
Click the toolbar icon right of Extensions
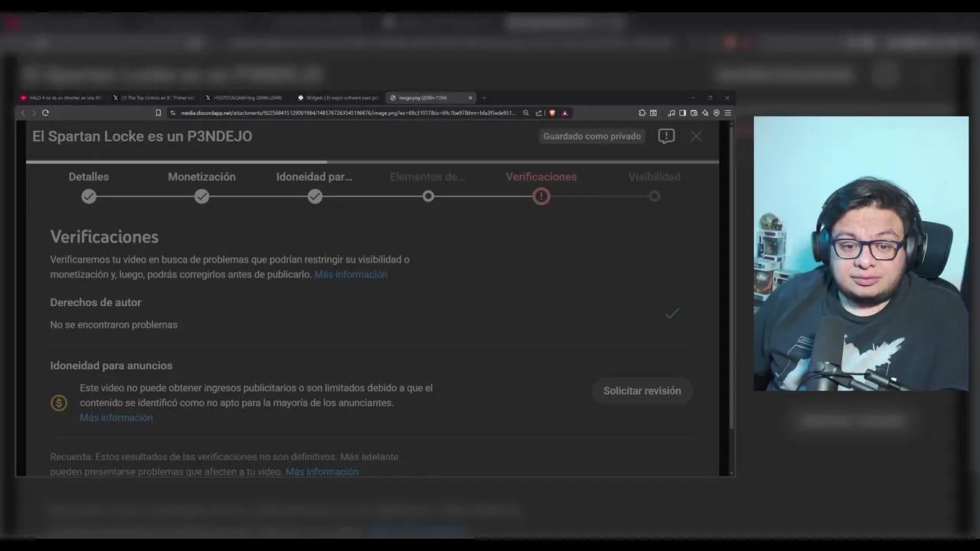(653, 112)
